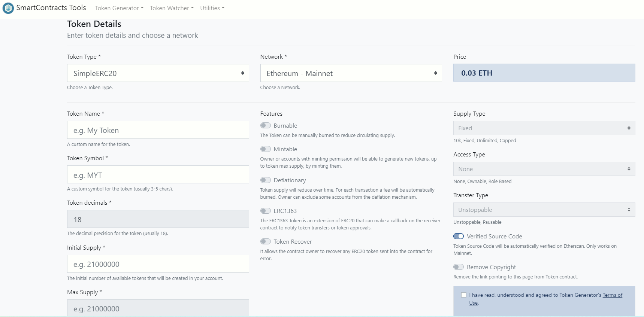Open the Utilities menu
The image size is (644, 317).
[x=212, y=8]
